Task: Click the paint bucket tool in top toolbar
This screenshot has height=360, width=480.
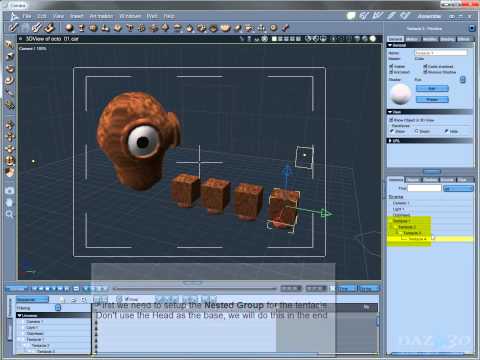Action: pyautogui.click(x=49, y=28)
